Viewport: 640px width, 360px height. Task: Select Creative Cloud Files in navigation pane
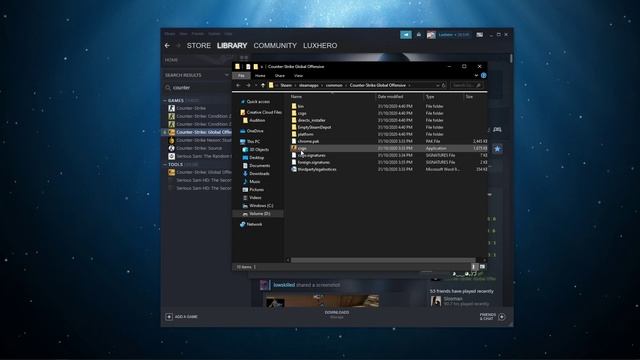click(x=261, y=112)
